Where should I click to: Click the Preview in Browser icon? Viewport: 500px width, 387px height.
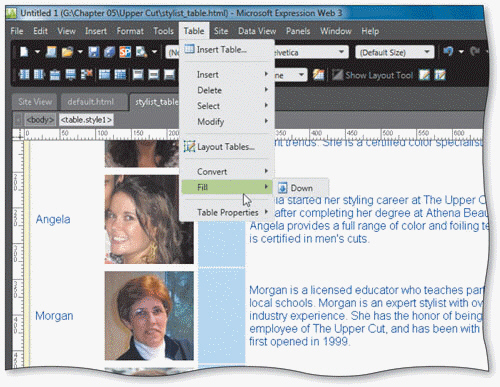(x=141, y=52)
